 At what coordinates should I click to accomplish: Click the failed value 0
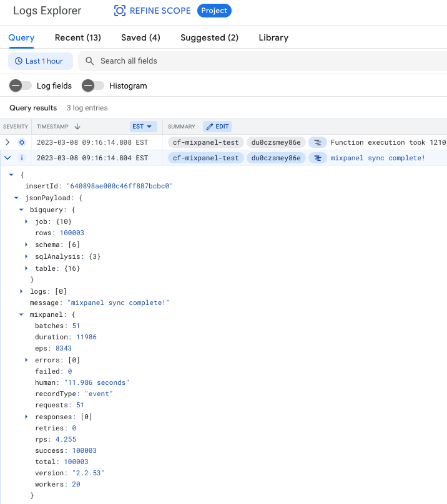70,371
